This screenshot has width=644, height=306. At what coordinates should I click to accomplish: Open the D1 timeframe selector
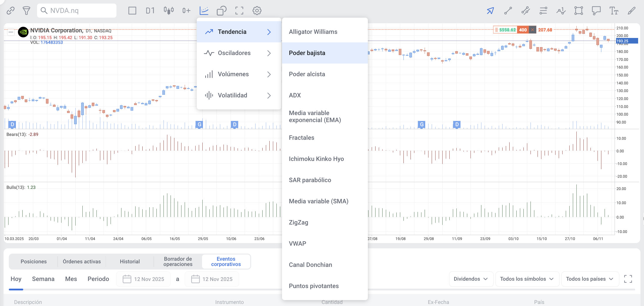pyautogui.click(x=150, y=11)
